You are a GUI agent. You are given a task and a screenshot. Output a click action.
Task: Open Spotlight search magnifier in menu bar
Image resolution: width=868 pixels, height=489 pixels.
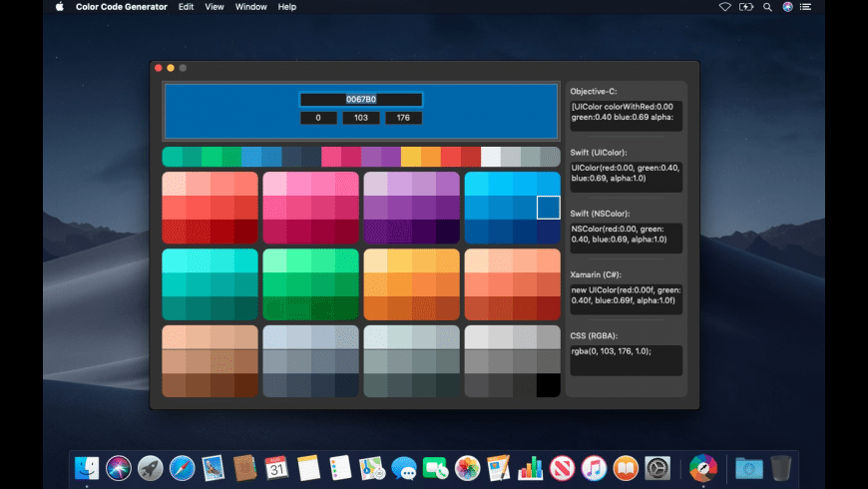pyautogui.click(x=767, y=7)
